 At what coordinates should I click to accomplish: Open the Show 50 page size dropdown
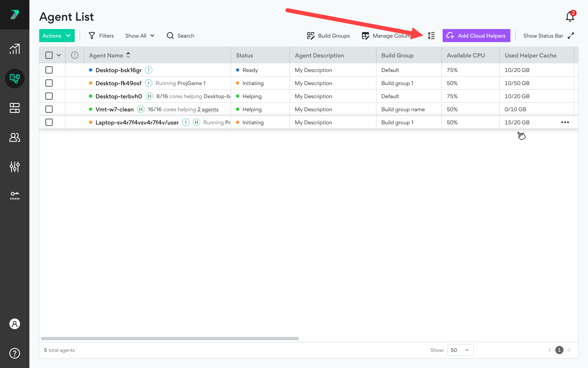tap(460, 350)
